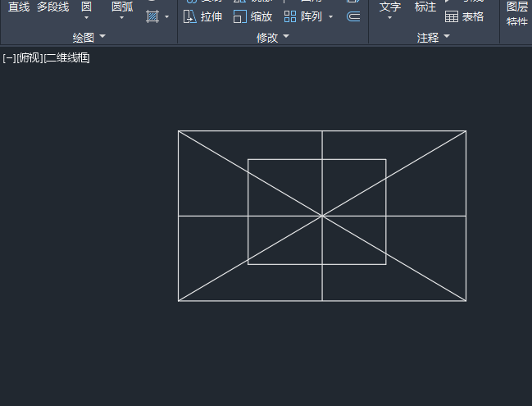Open the 阵列 dropdown arrow
Image resolution: width=532 pixels, height=406 pixels.
click(x=331, y=16)
